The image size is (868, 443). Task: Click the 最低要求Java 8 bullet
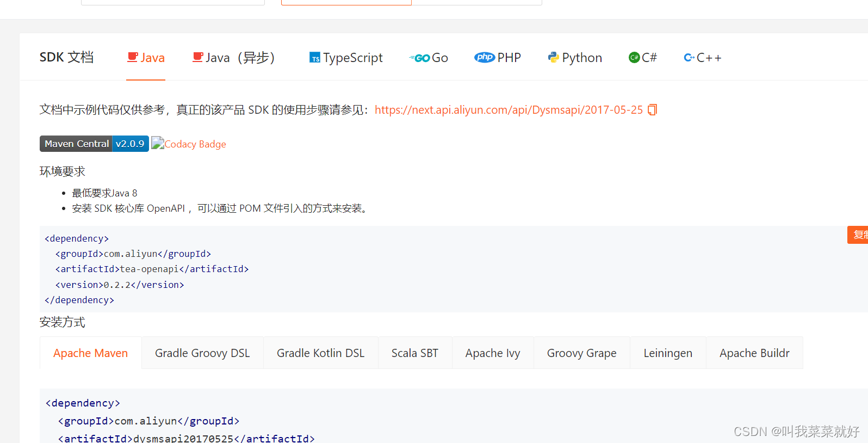(104, 193)
